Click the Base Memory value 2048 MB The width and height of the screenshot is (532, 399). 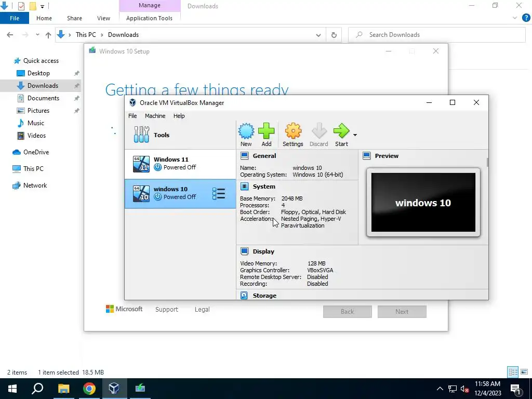(x=292, y=198)
